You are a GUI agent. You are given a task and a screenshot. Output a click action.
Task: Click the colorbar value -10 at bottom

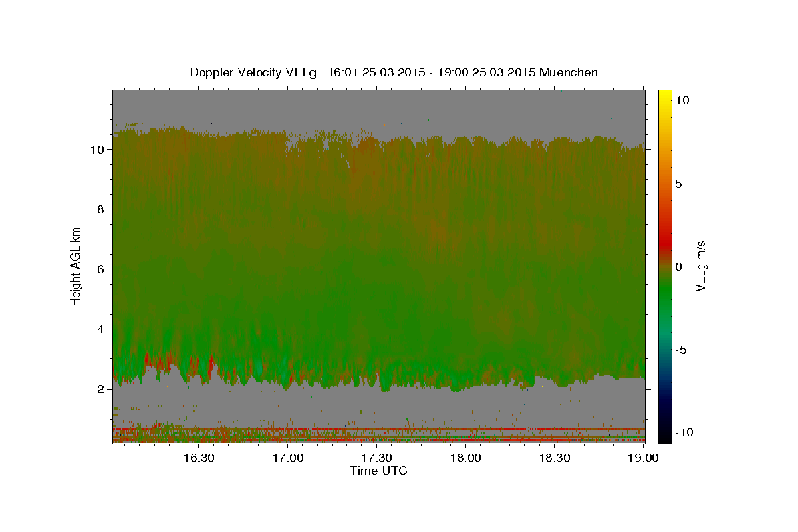click(x=684, y=432)
